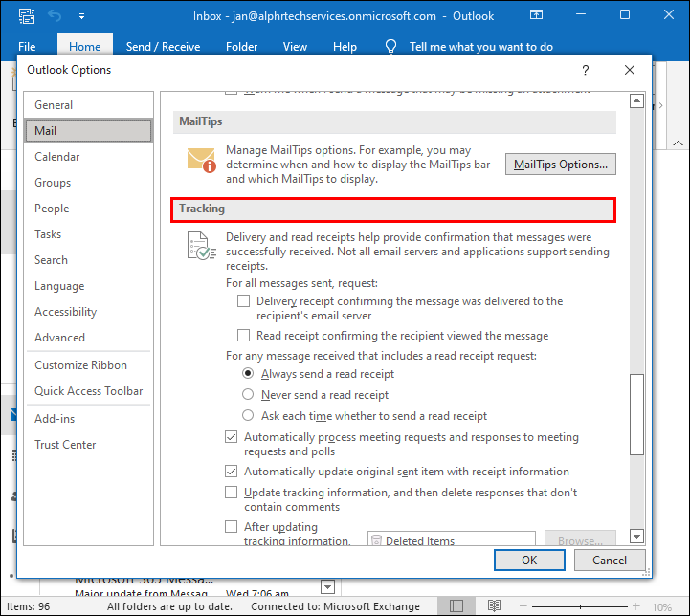Click OK to save Outlook options
This screenshot has height=616, width=690.
pos(529,561)
